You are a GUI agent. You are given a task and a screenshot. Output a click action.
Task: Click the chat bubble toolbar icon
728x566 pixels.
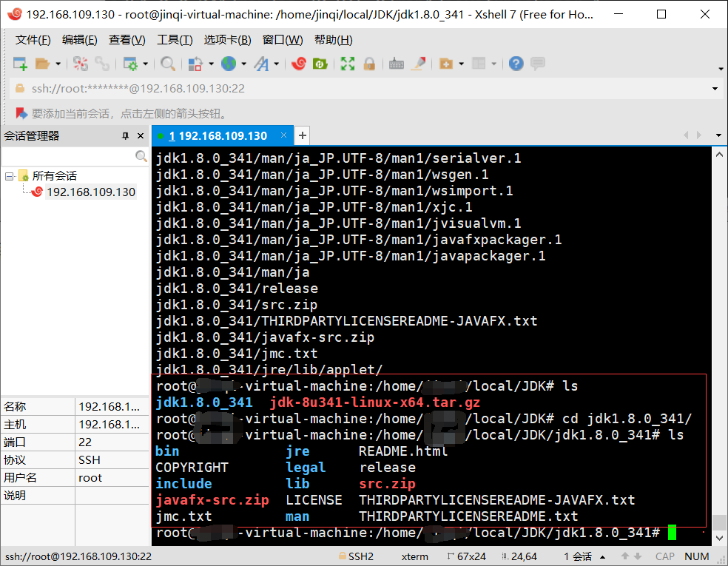pos(538,64)
